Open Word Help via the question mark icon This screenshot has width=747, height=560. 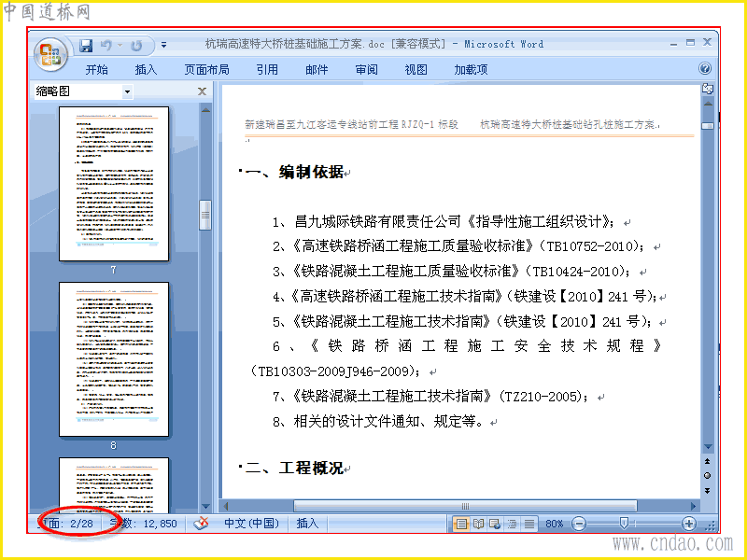705,68
